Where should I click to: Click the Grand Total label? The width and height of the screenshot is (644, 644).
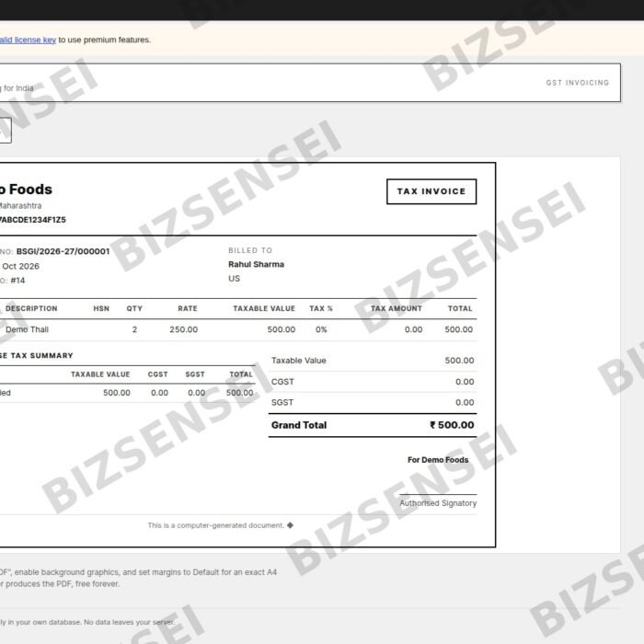[299, 425]
